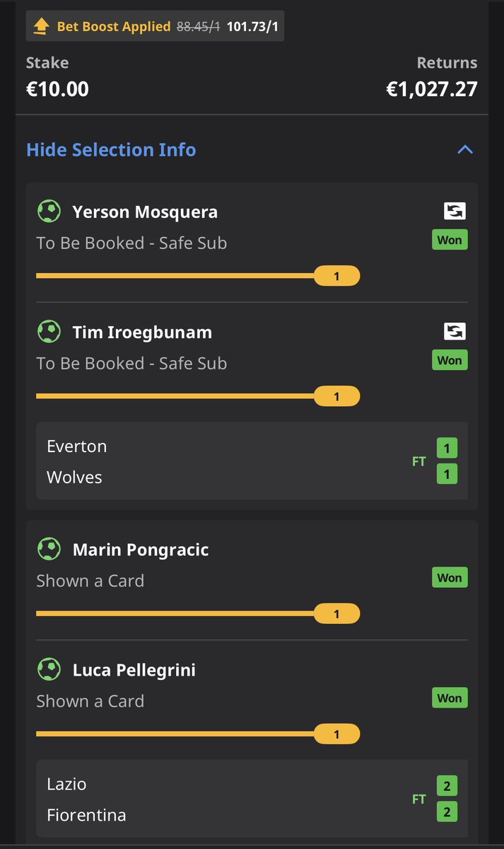
Task: Tap Safe Sub swap icon for Mosquera
Action: (455, 211)
